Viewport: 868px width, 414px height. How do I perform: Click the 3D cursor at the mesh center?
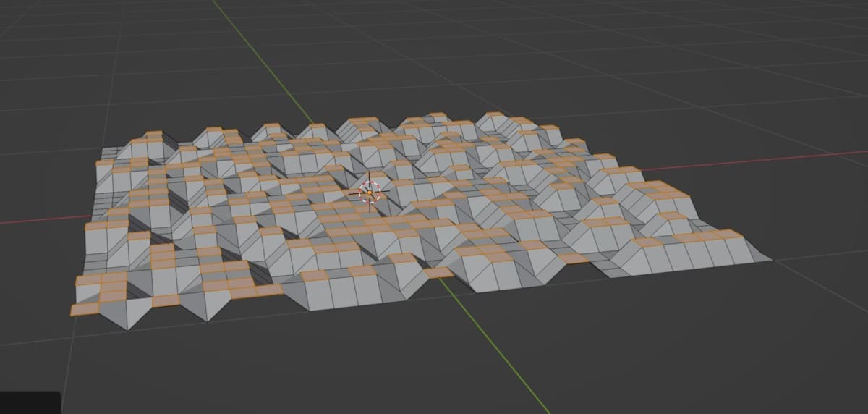point(370,193)
